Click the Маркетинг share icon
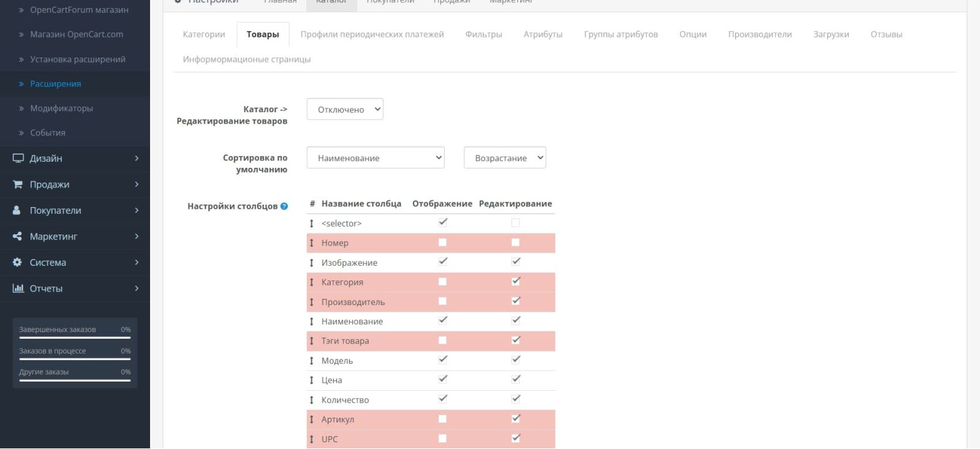 17,236
